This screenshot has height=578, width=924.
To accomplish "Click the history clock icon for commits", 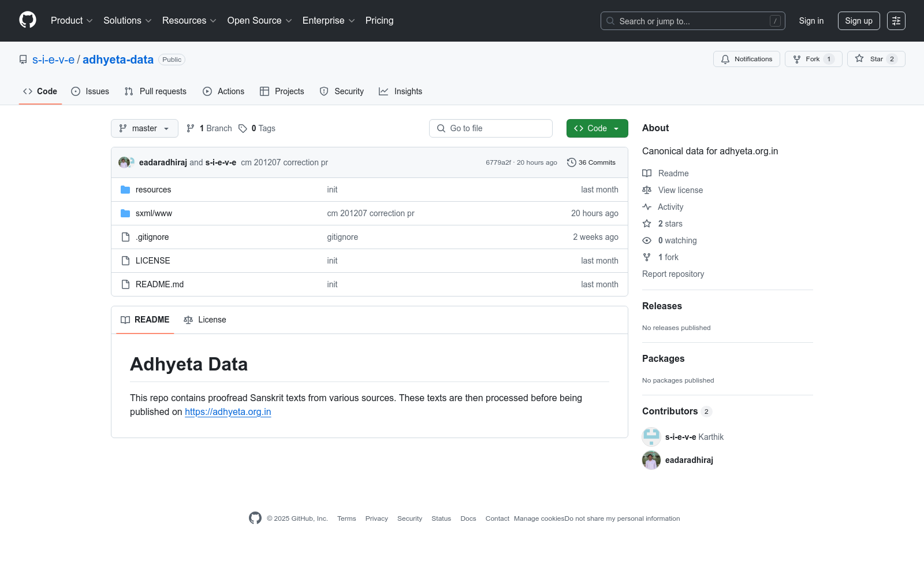I will pos(572,162).
